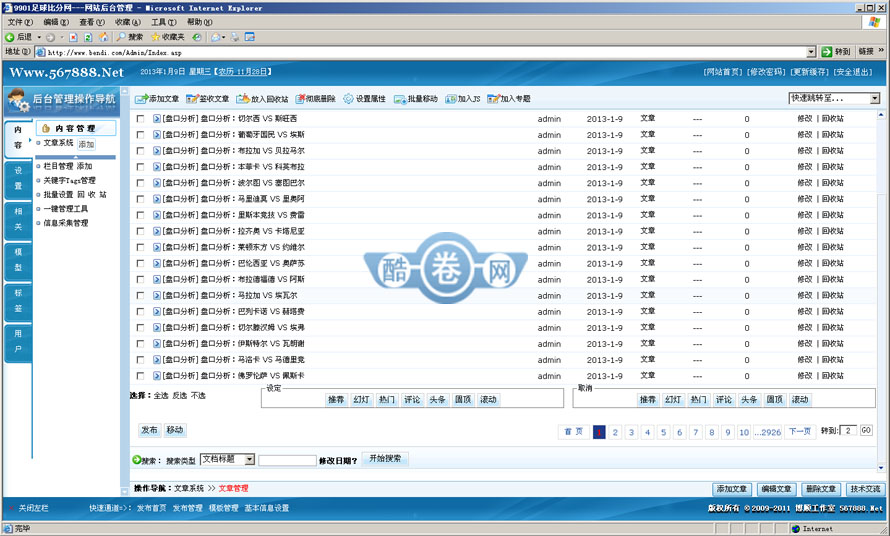Check the box for 波尔图 VS 塞图巴尔 row
The height and width of the screenshot is (536, 890).
[x=140, y=183]
